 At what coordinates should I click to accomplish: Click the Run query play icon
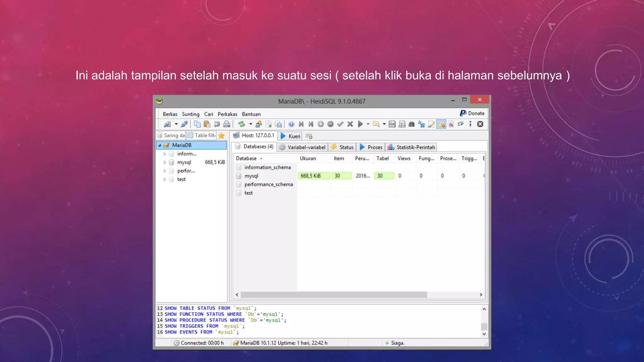tap(360, 124)
